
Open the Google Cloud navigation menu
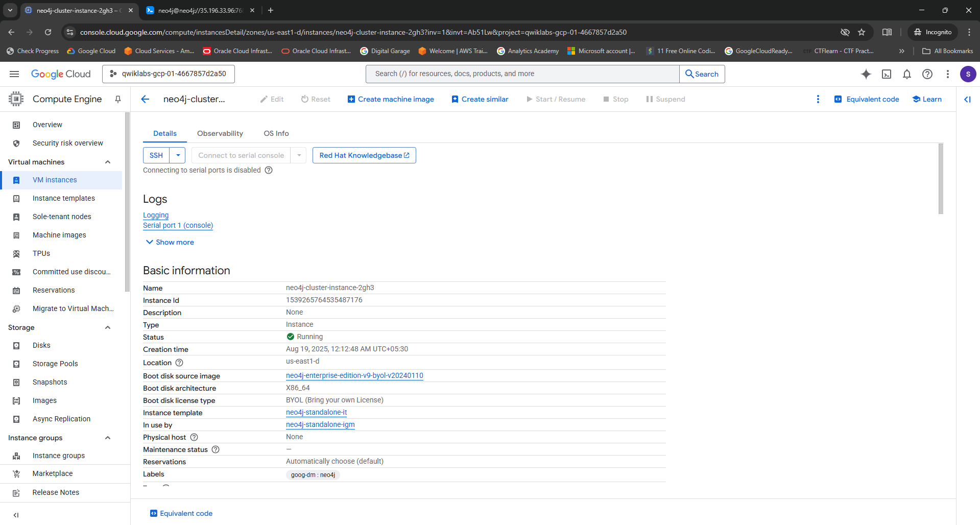tap(14, 74)
